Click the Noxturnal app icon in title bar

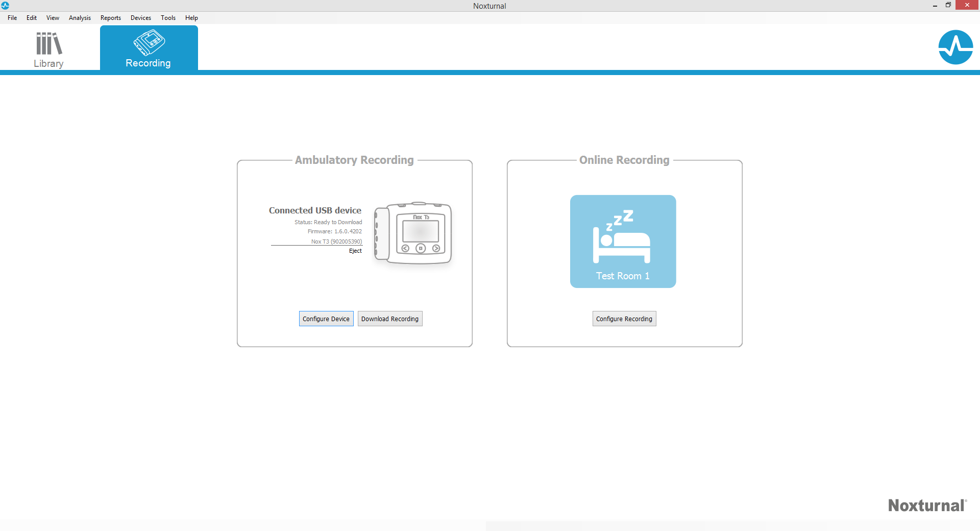pyautogui.click(x=5, y=6)
